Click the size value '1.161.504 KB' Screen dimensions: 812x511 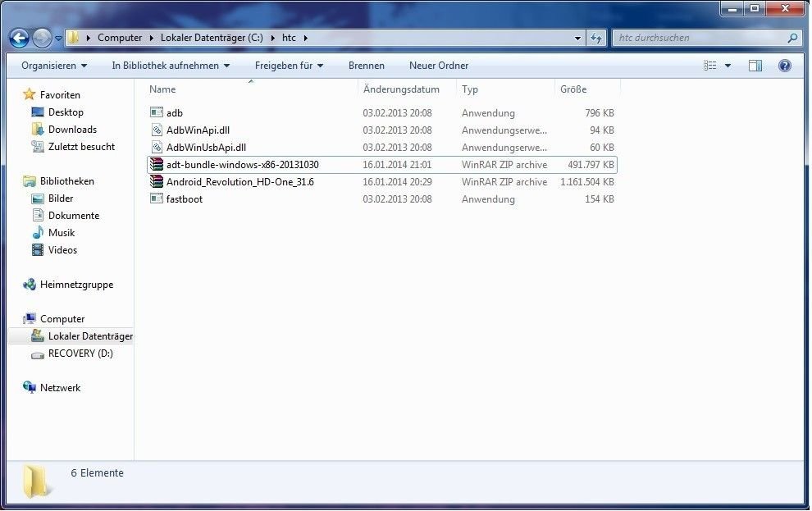[x=587, y=182]
